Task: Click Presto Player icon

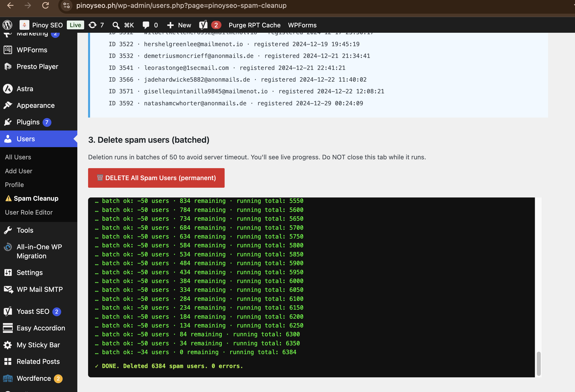Action: [x=8, y=66]
